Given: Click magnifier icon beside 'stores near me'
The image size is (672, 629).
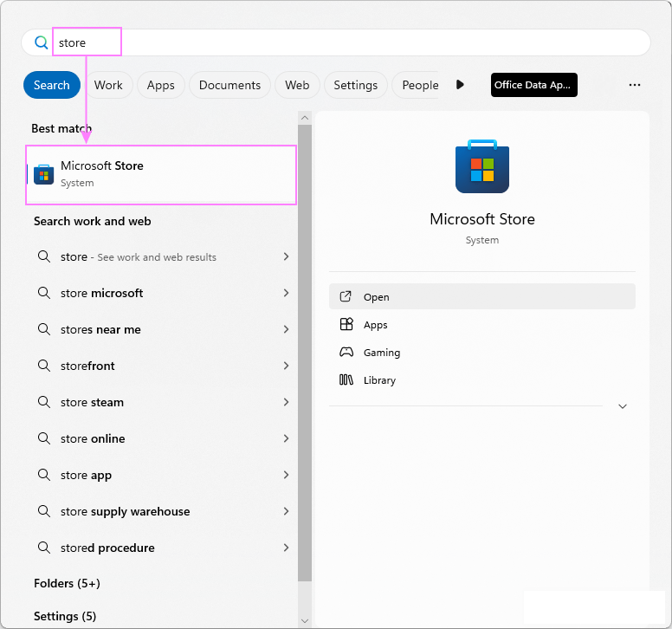Looking at the screenshot, I should point(43,329).
